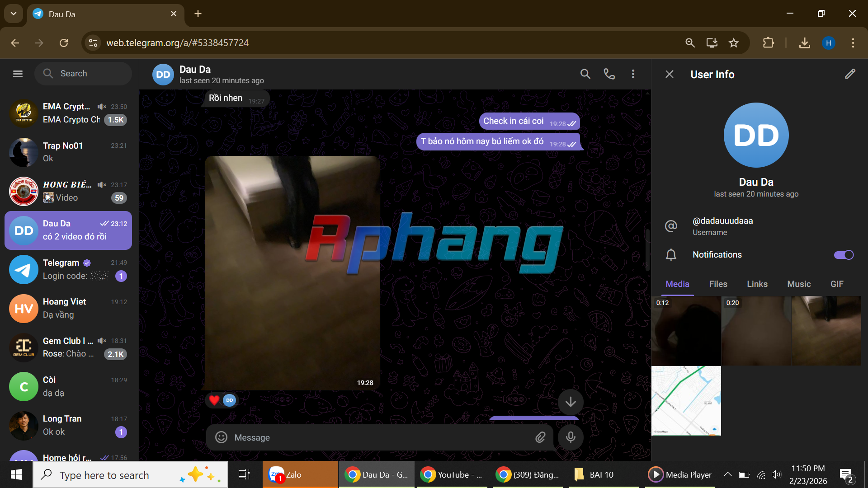The width and height of the screenshot is (868, 488).
Task: Open the BAI 10 folder on taskbar
Action: [604, 474]
